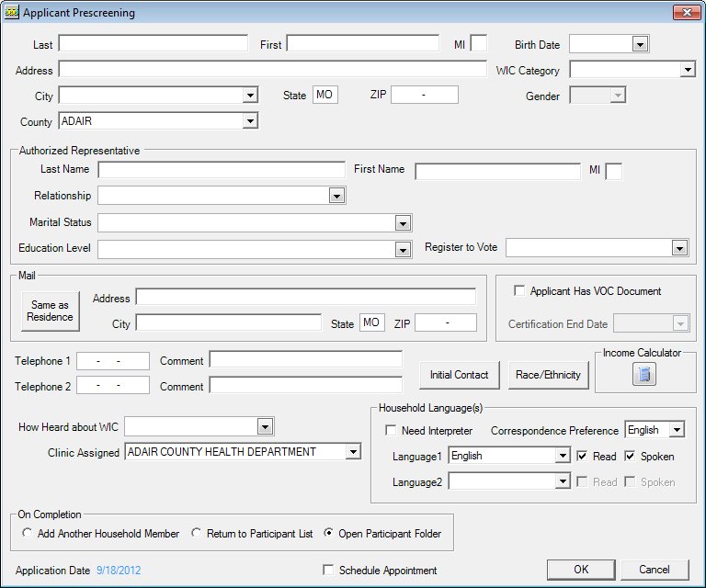The image size is (706, 588).
Task: Focus the applicant First name field
Action: coord(363,43)
